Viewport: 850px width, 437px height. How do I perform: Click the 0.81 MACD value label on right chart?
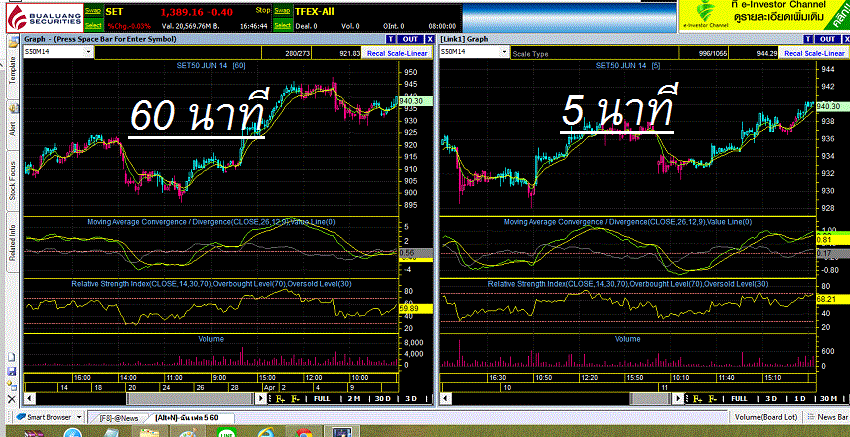pos(833,240)
